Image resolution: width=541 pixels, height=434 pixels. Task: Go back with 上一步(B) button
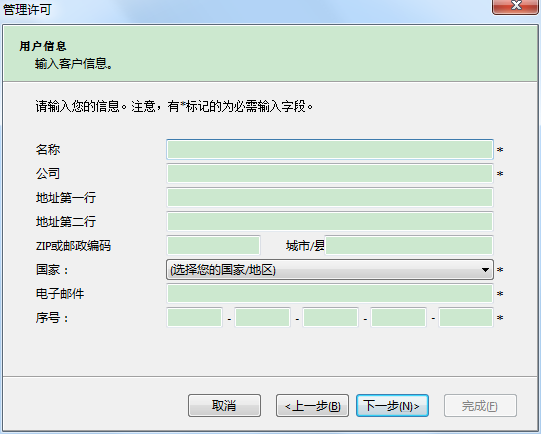(312, 406)
